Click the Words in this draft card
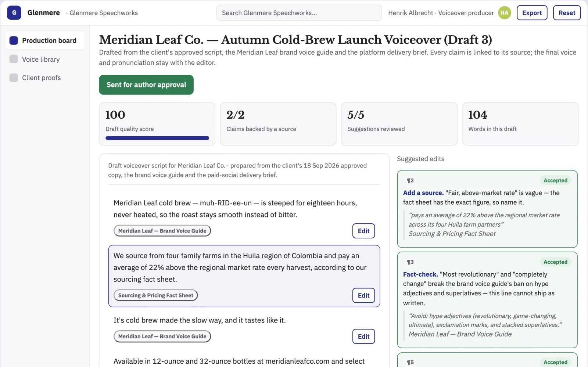This screenshot has height=367, width=588. click(x=520, y=124)
